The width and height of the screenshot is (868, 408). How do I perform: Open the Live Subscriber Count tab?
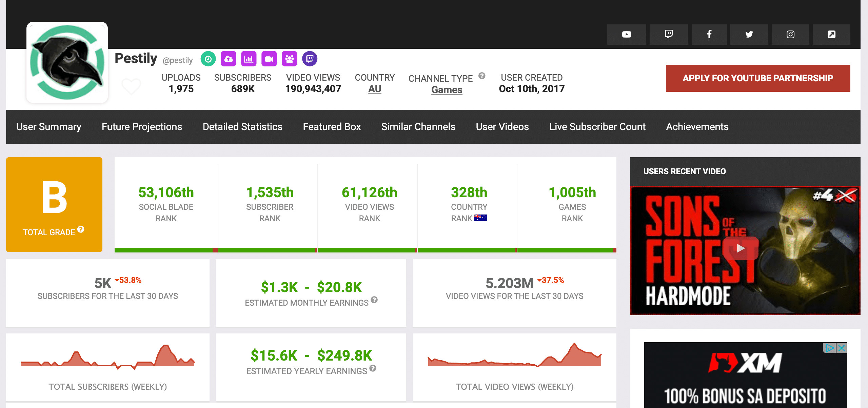597,127
